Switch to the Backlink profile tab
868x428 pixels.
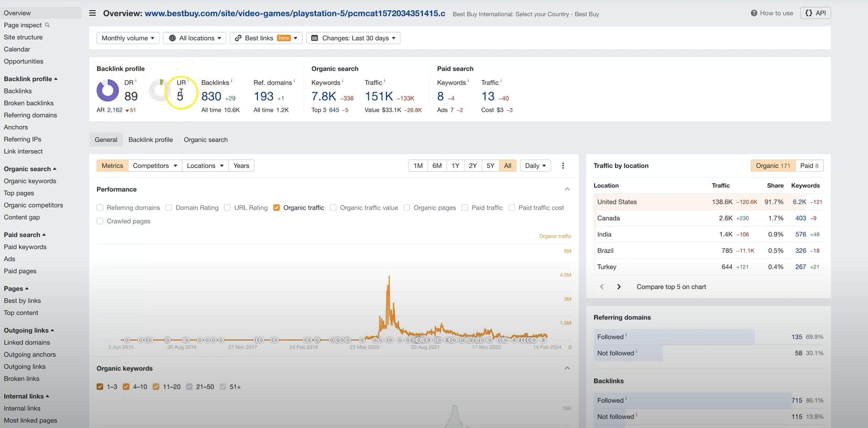point(150,140)
